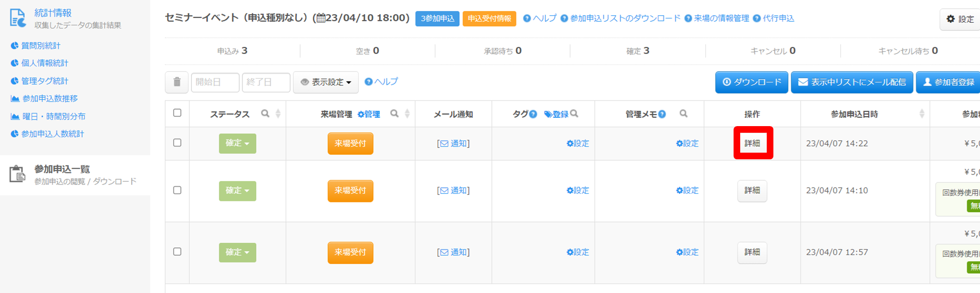Select 参加申込一覧 in the sidebar

pos(62,169)
